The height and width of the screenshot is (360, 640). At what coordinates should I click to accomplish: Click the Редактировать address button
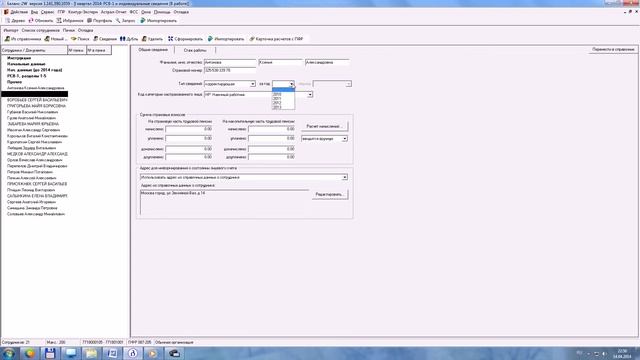click(330, 194)
